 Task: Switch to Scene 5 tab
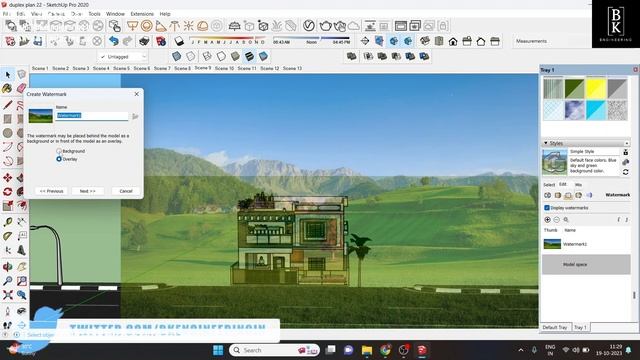121,68
